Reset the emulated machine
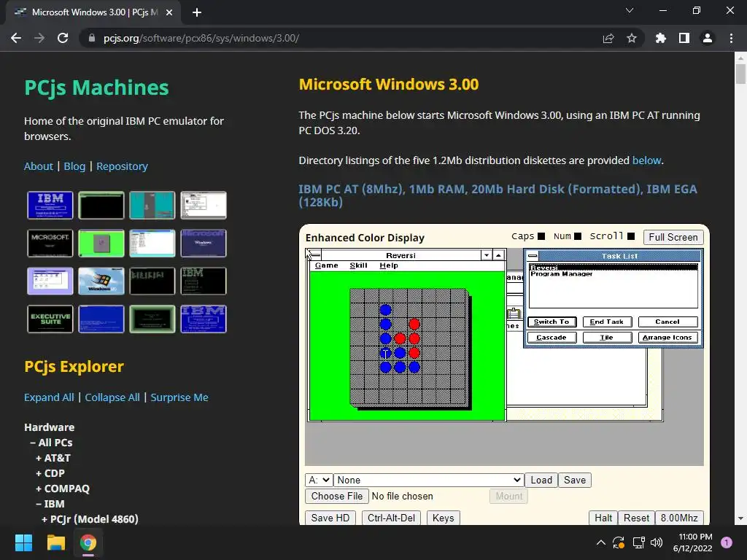 pyautogui.click(x=636, y=518)
